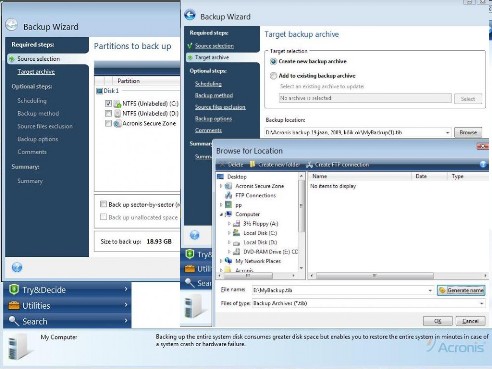Image resolution: width=492 pixels, height=369 pixels.
Task: Collapse the Computer node in location tree
Action: point(221,214)
